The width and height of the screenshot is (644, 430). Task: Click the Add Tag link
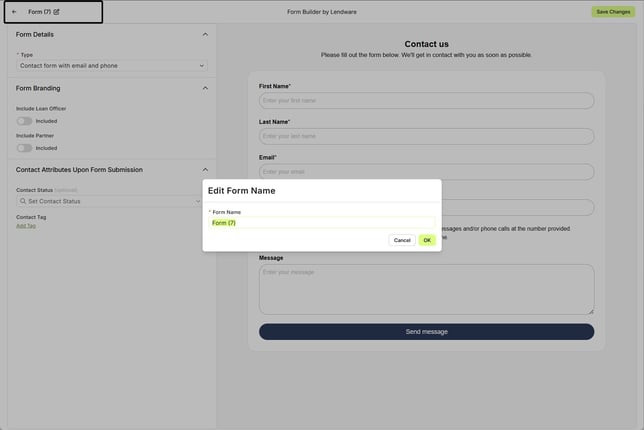point(26,225)
